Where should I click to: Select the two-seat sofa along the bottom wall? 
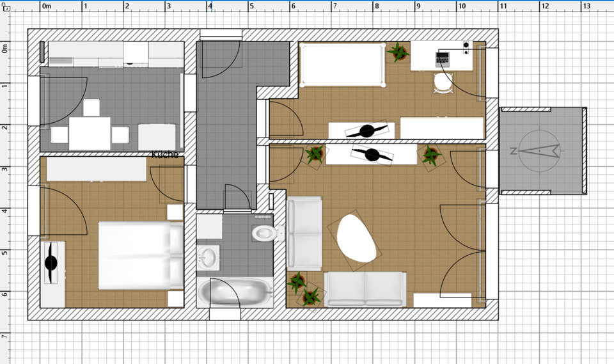pyautogui.click(x=365, y=289)
